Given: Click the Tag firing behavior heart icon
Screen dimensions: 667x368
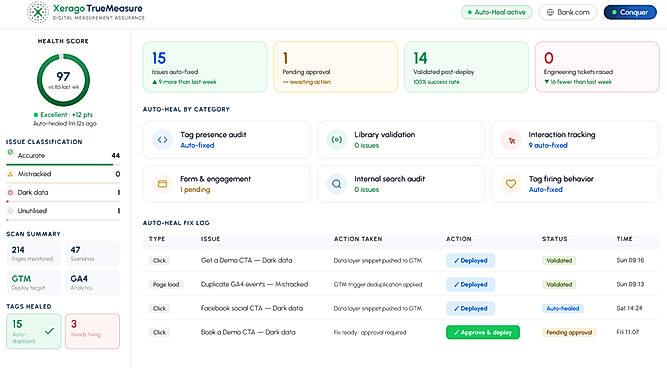Looking at the screenshot, I should [x=511, y=184].
